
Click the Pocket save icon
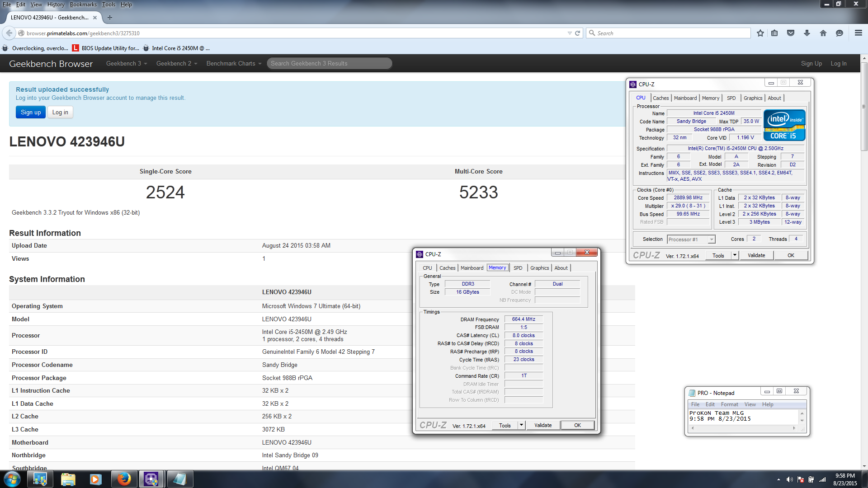click(x=791, y=33)
